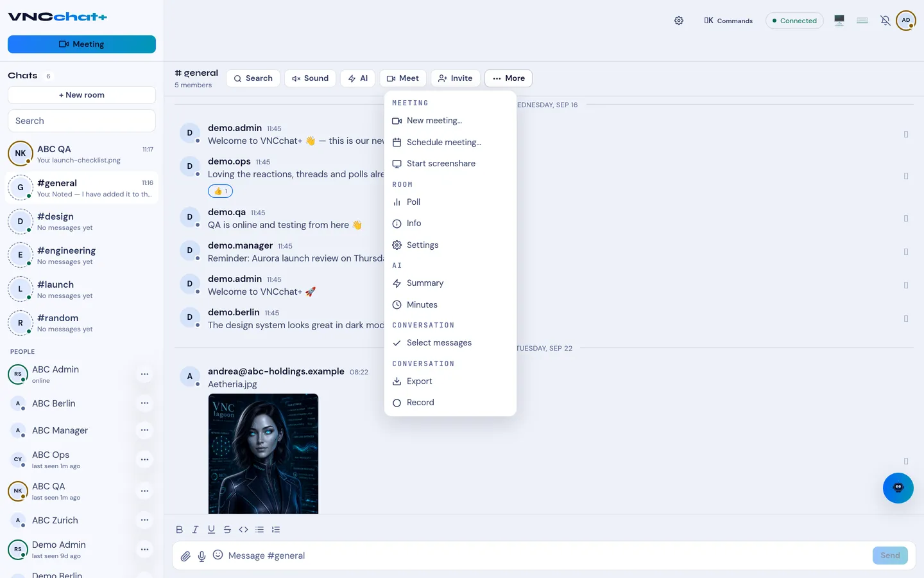Insert a numbered list
This screenshot has height=578, width=924.
(276, 529)
